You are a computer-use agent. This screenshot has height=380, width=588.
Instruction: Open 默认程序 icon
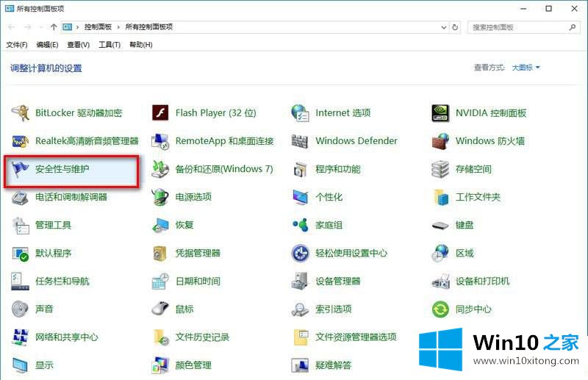(x=21, y=253)
